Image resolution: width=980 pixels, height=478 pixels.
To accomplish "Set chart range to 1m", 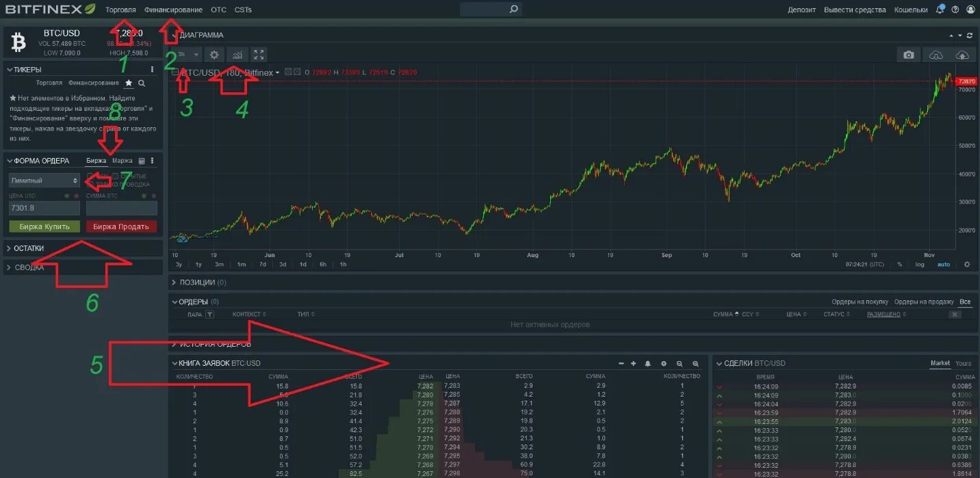I will [241, 265].
